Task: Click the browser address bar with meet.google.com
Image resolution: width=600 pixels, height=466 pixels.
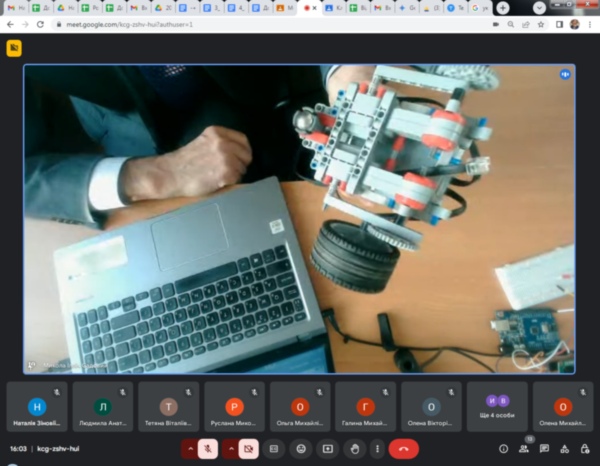Action: pos(250,24)
